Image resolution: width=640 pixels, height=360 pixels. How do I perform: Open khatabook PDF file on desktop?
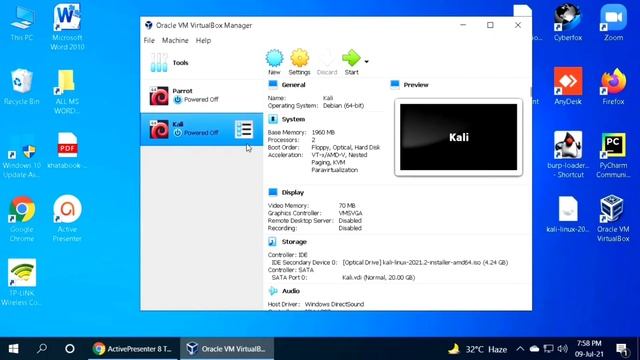67,150
